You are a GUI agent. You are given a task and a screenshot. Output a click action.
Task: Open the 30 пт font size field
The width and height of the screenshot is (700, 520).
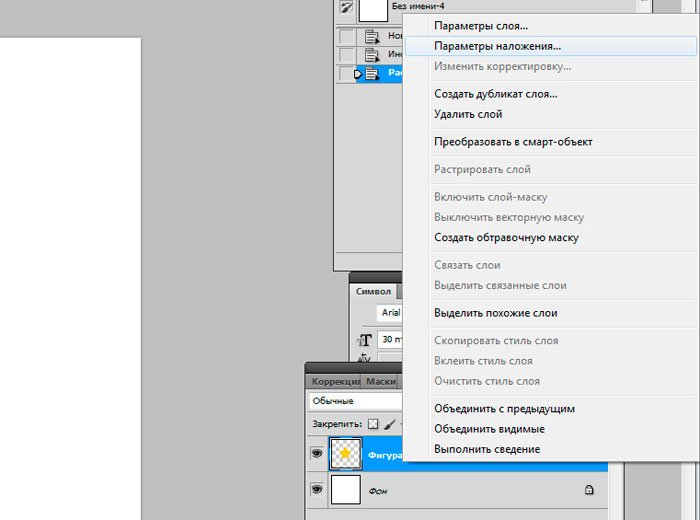click(390, 340)
